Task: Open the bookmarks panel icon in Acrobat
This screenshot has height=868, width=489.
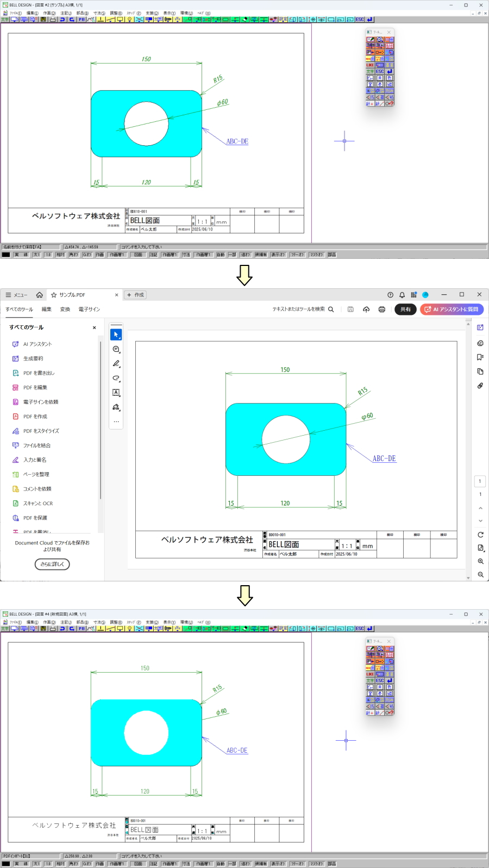Action: (480, 357)
